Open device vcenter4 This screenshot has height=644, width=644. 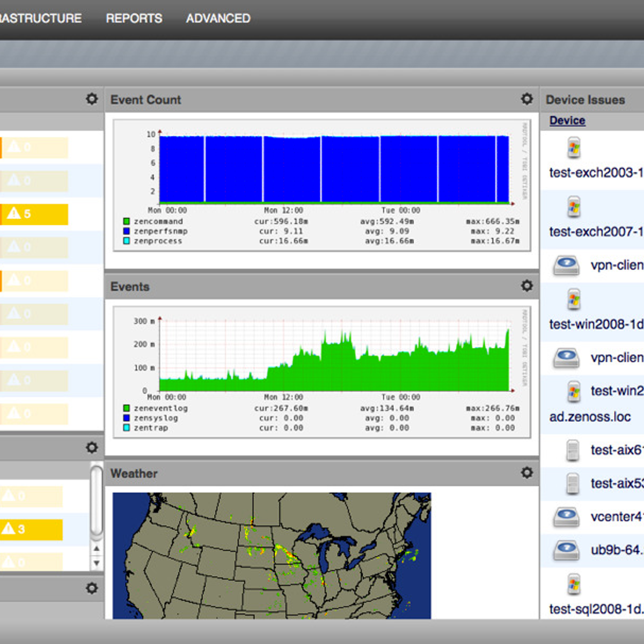(617, 516)
